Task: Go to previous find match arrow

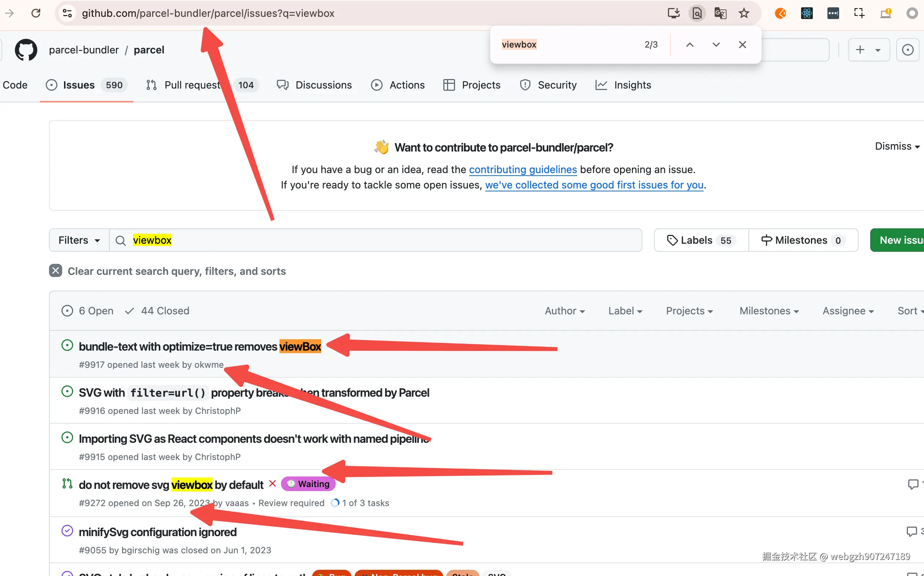Action: pyautogui.click(x=690, y=45)
